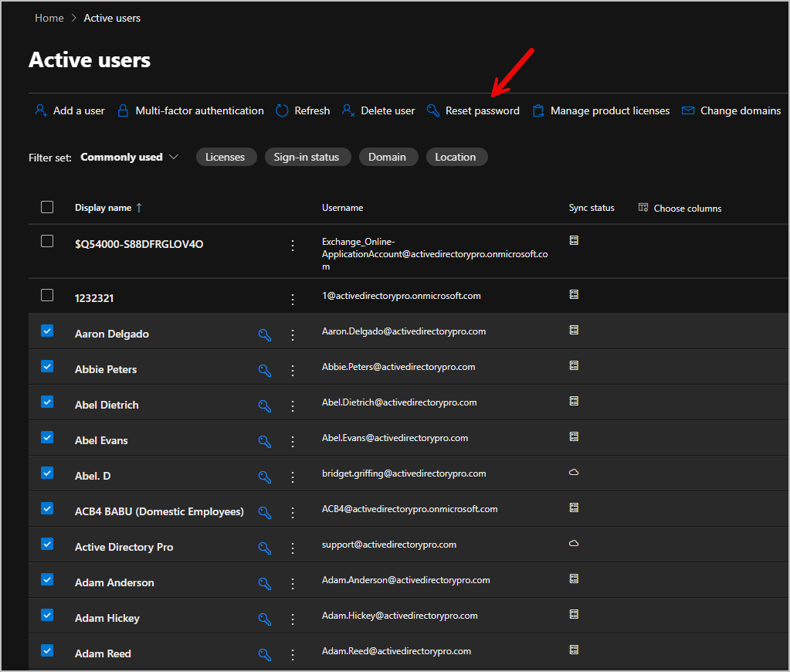
Task: Click the sync status icon for Abbie Peters
Action: click(x=573, y=365)
